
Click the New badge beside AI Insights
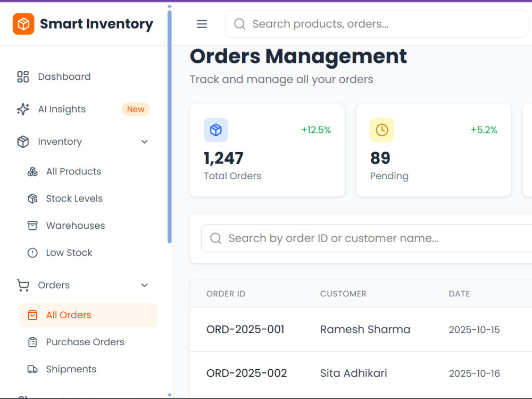point(136,109)
